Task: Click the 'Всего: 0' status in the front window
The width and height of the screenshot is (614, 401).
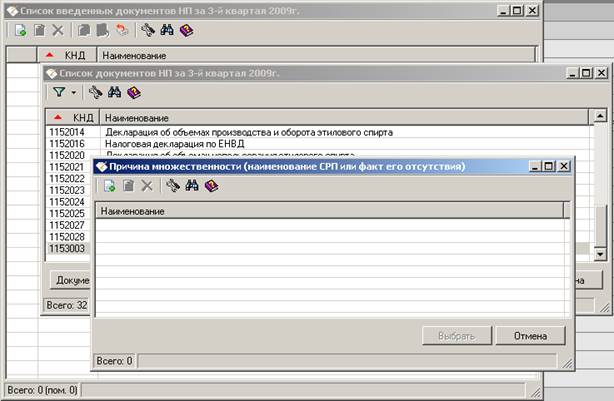Action: point(114,361)
